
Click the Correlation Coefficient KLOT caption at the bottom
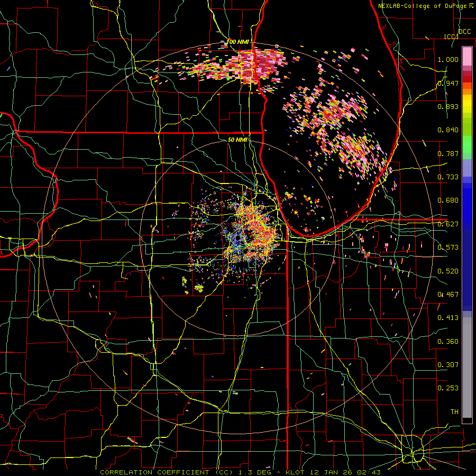click(x=240, y=472)
